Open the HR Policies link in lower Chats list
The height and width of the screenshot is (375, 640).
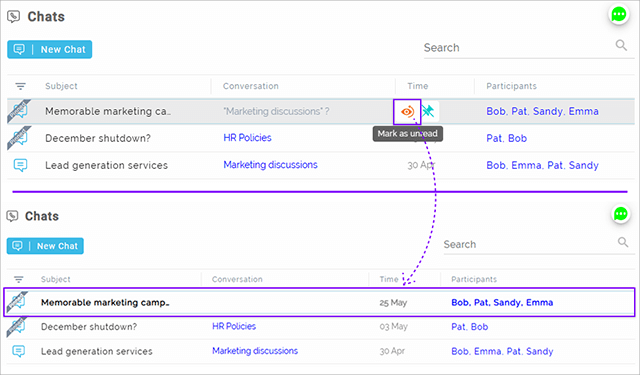234,326
